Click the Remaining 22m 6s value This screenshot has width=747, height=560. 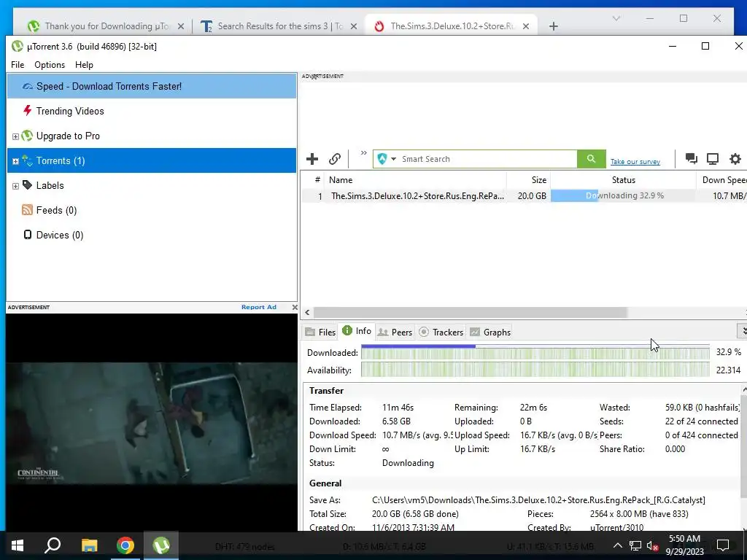point(533,408)
